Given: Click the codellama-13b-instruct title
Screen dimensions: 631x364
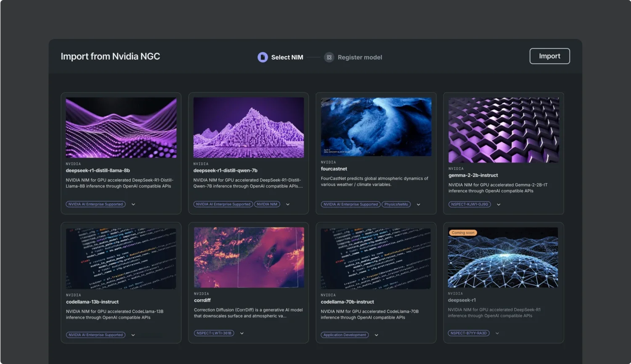Looking at the screenshot, I should coord(92,302).
